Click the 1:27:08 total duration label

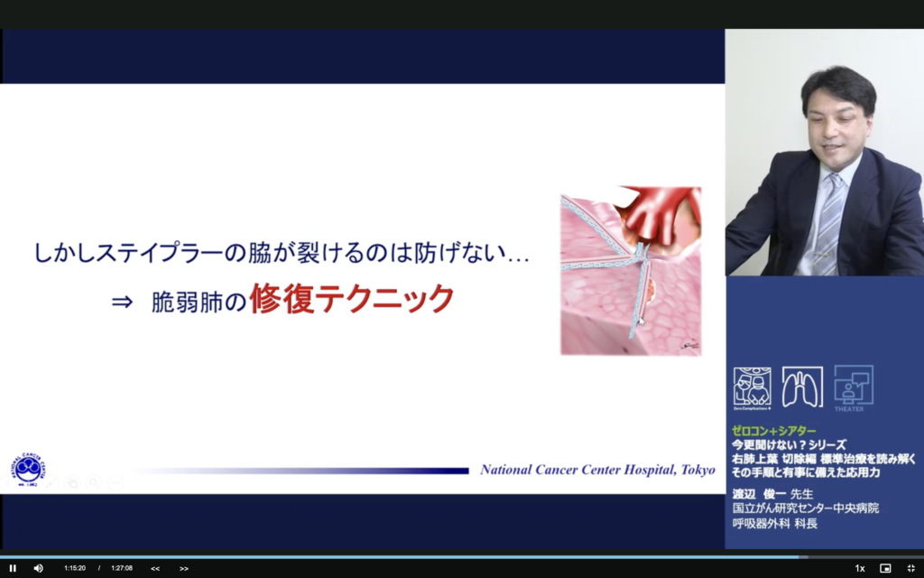122,568
